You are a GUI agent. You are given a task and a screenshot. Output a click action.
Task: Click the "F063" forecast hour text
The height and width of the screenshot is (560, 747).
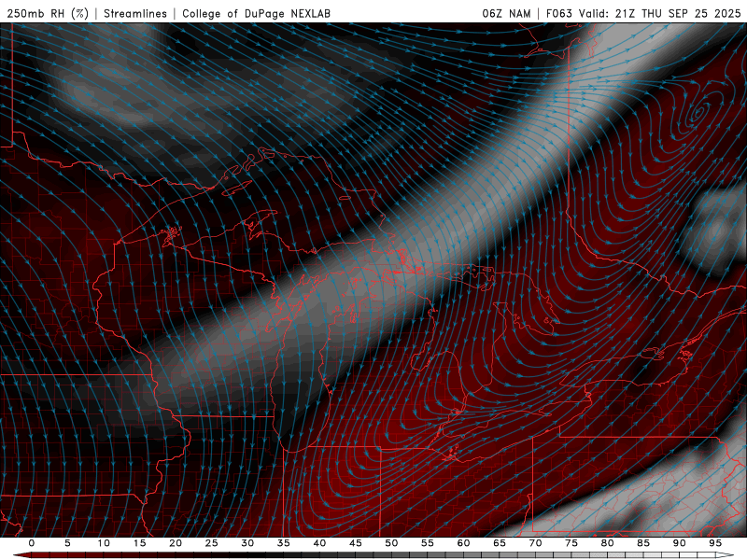click(558, 13)
